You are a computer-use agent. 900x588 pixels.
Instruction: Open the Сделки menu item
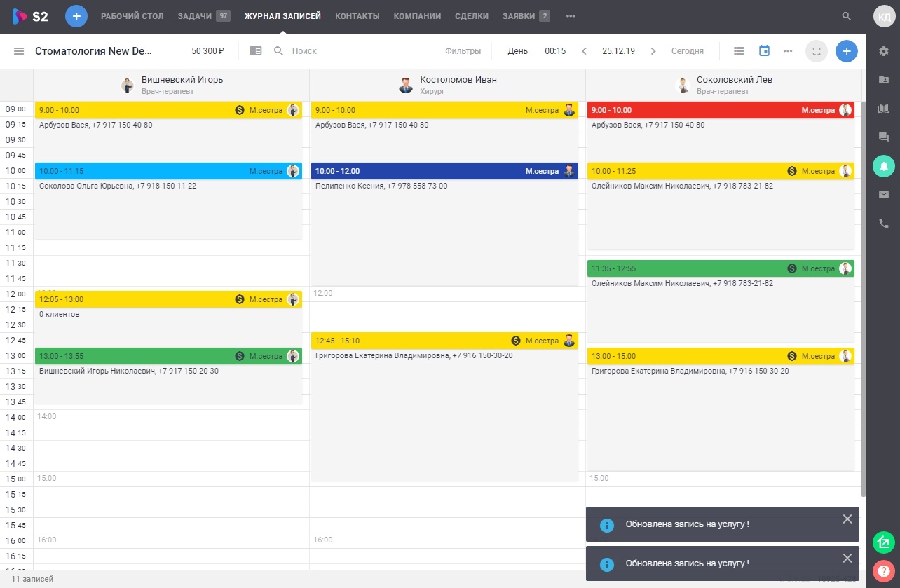pyautogui.click(x=472, y=16)
